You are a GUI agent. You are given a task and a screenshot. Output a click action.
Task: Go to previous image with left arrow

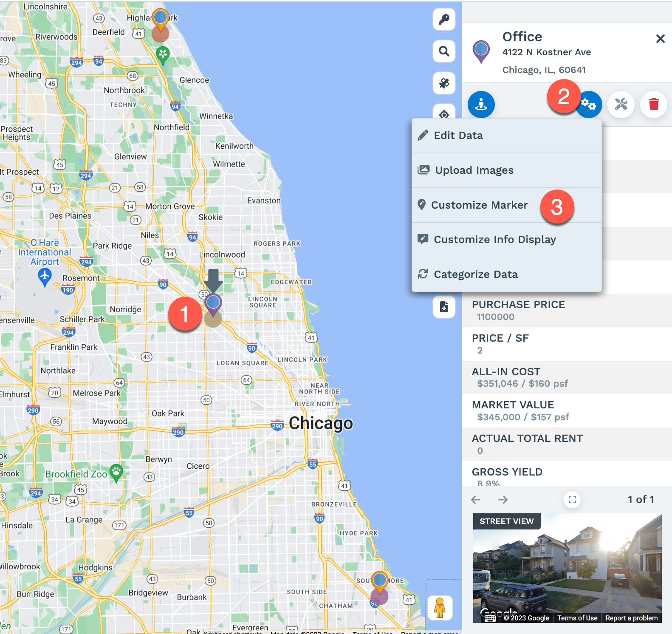click(476, 500)
